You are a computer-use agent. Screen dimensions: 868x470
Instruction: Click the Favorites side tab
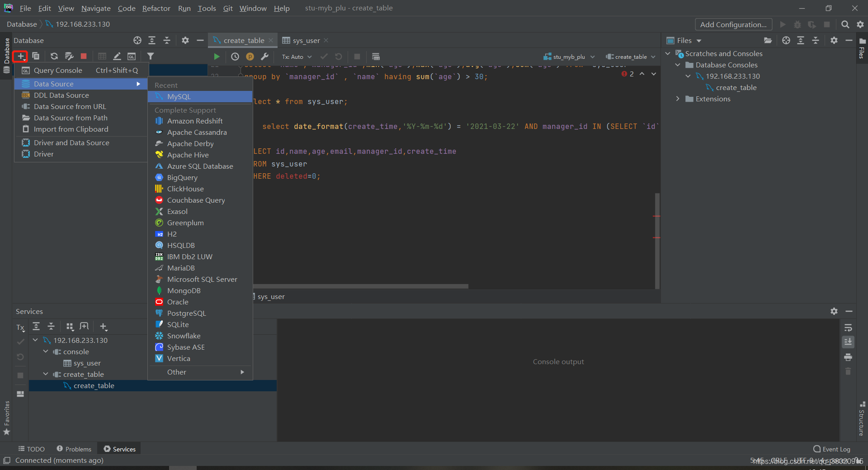tap(6, 418)
